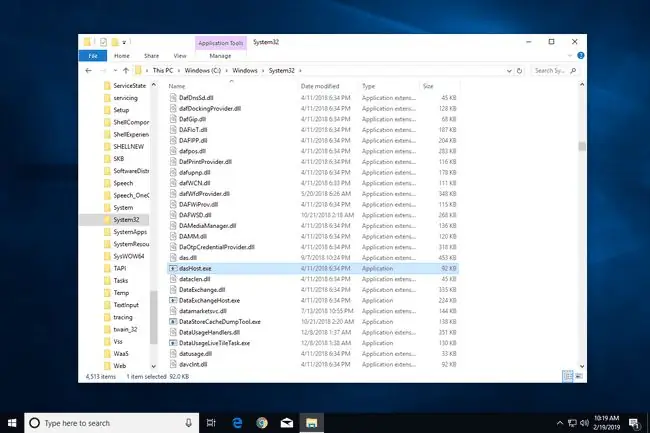Click This PC in the address breadcrumb
The image size is (650, 433).
pyautogui.click(x=162, y=71)
